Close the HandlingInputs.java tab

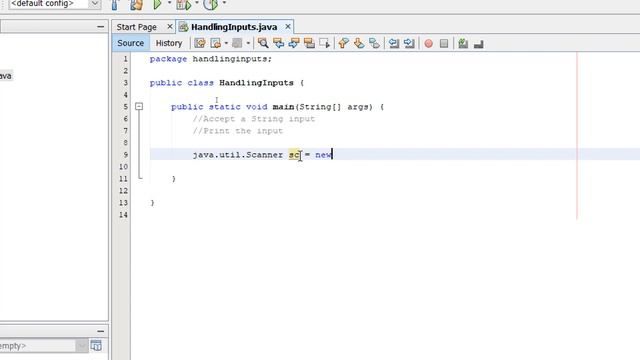[x=288, y=27]
